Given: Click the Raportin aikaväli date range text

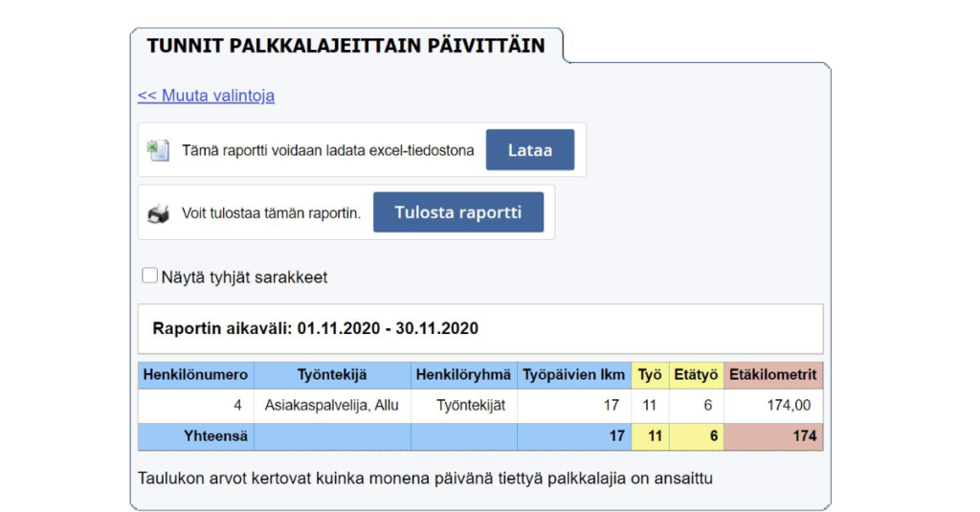Looking at the screenshot, I should pyautogui.click(x=315, y=329).
